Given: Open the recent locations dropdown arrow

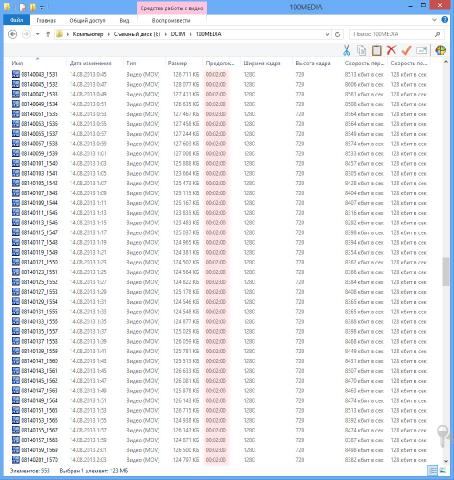Looking at the screenshot, I should pos(37,34).
